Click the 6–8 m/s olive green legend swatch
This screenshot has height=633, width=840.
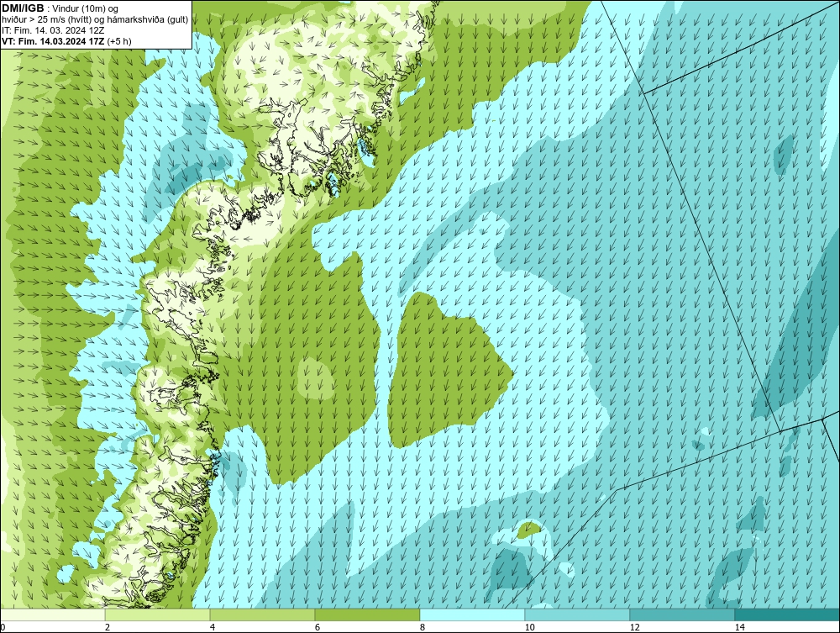tap(368, 615)
